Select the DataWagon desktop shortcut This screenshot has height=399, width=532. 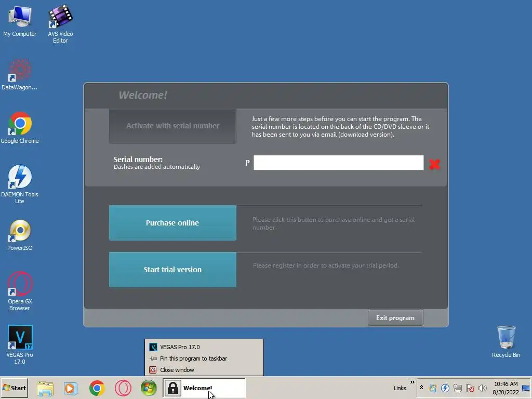click(20, 75)
